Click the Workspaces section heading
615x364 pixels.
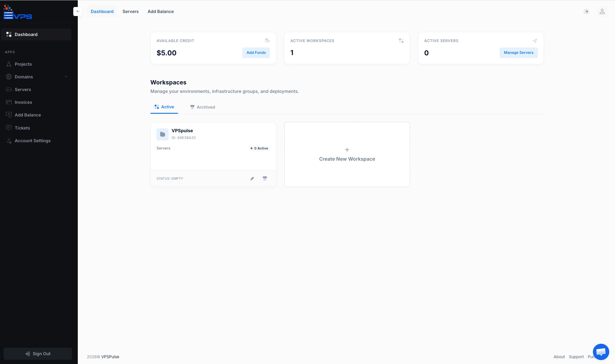(x=168, y=82)
